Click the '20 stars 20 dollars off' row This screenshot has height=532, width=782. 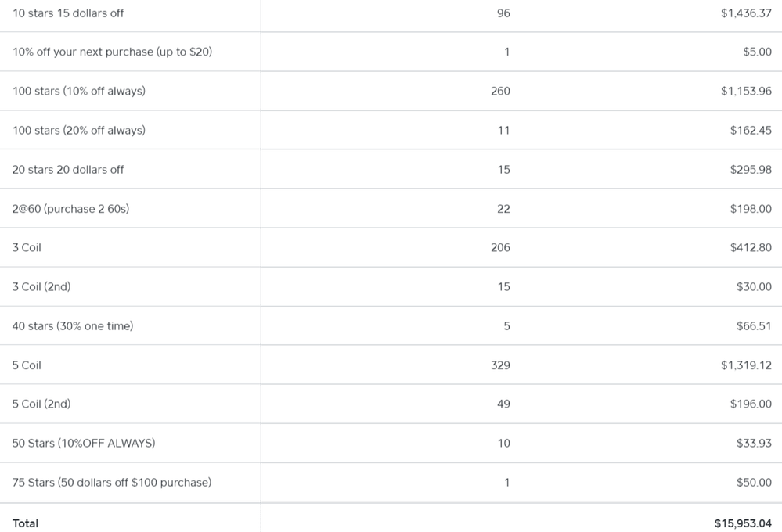point(68,169)
